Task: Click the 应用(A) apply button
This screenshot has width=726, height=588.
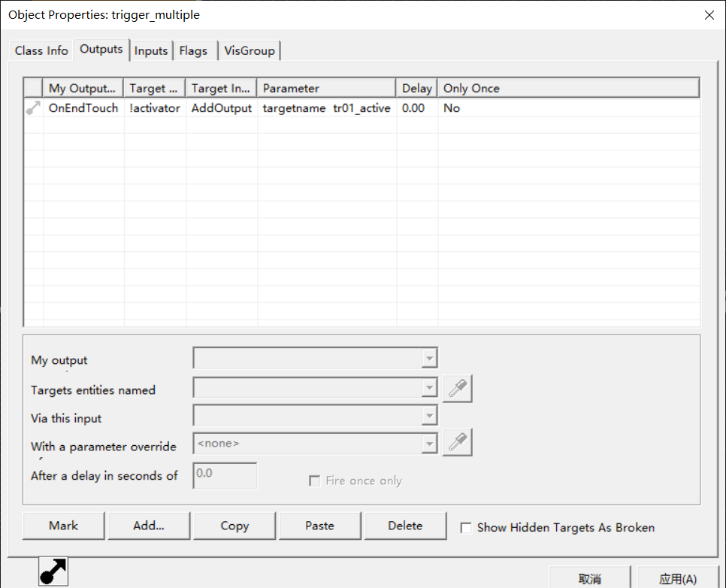Action: pyautogui.click(x=677, y=578)
